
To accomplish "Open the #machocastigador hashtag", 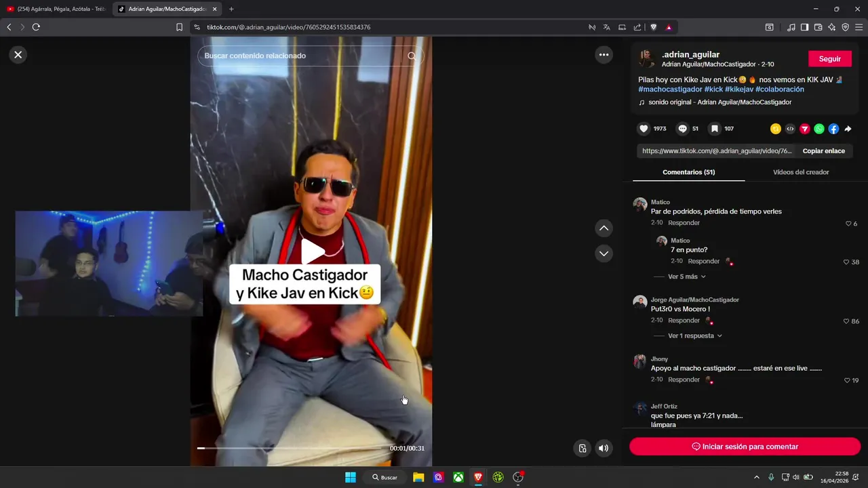I will click(x=670, y=89).
